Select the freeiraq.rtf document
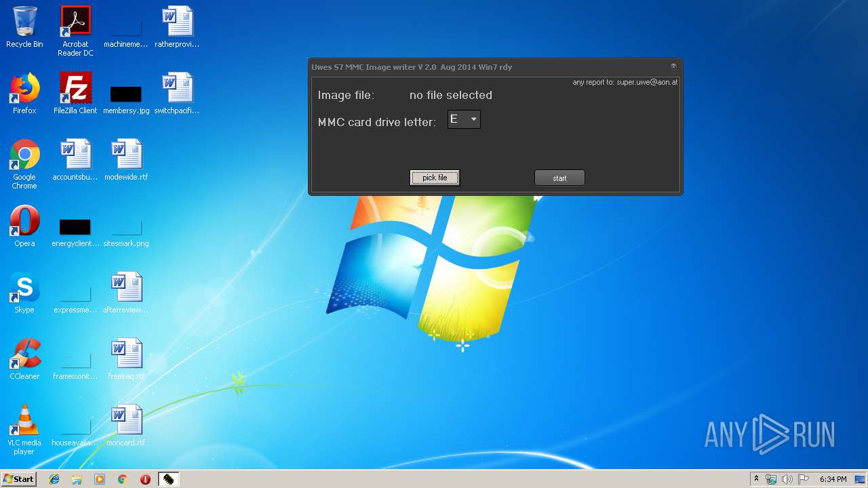Viewport: 868px width, 488px height. point(126,359)
